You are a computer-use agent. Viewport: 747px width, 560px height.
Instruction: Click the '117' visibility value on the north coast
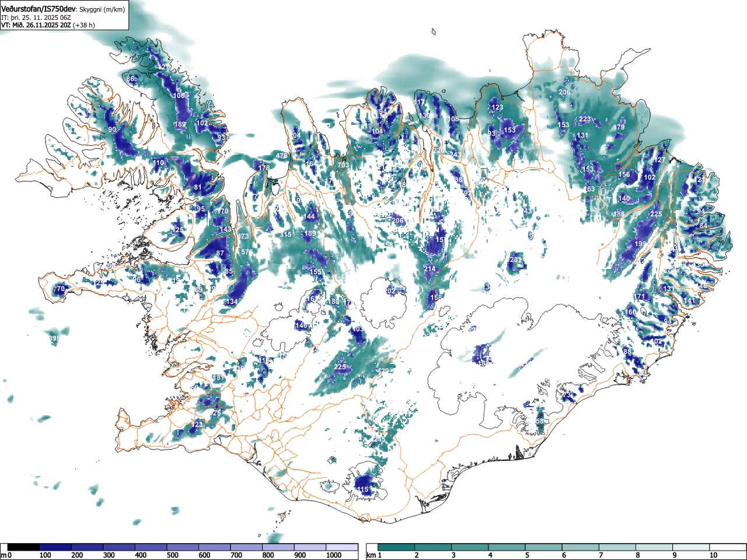point(420,102)
